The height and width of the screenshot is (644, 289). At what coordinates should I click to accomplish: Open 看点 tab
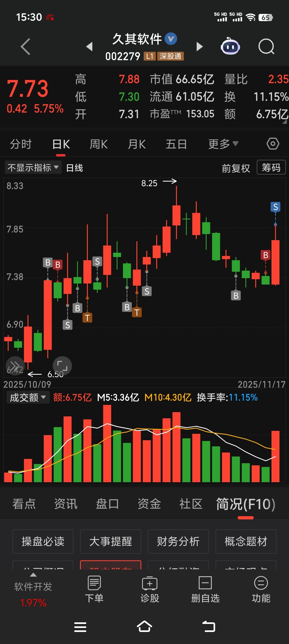24,504
